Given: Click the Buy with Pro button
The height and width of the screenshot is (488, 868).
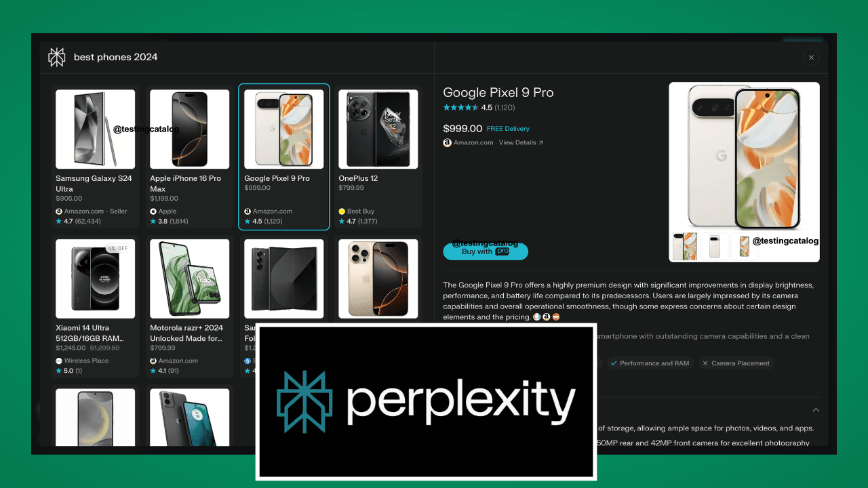Looking at the screenshot, I should pyautogui.click(x=486, y=251).
